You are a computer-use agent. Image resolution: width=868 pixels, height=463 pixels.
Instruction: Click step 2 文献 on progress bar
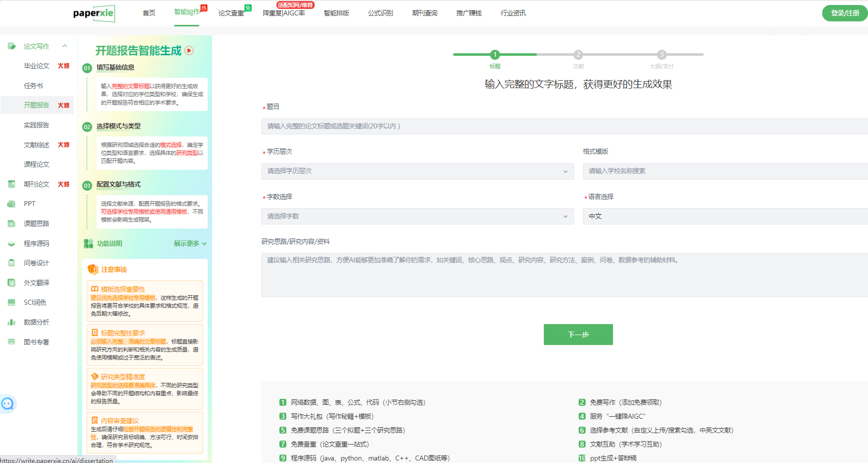pos(578,55)
